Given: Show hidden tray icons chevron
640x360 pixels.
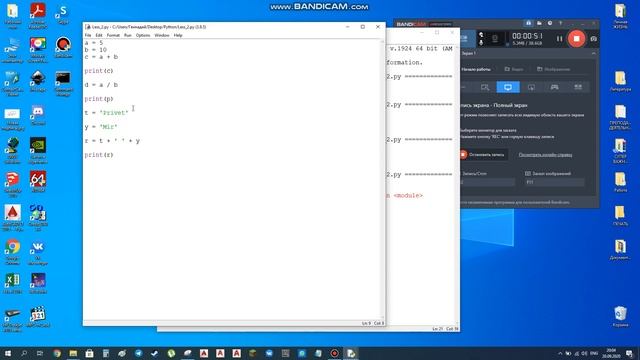Looking at the screenshot, I should pyautogui.click(x=560, y=353).
